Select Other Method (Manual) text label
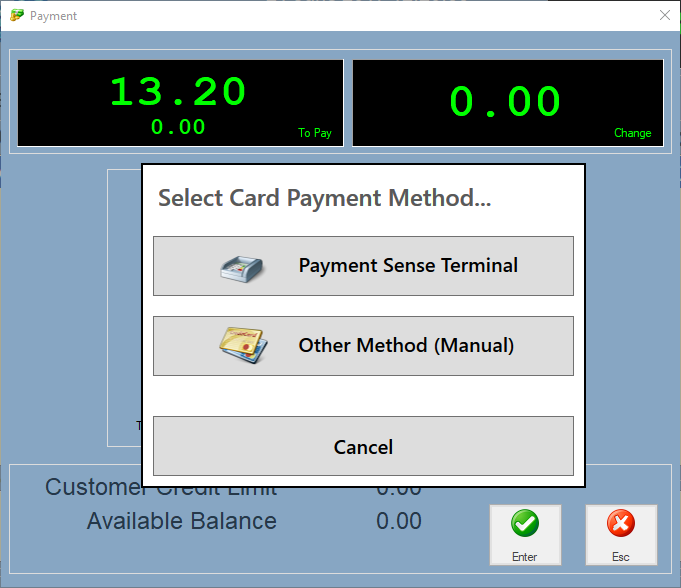681x588 pixels. 406,346
